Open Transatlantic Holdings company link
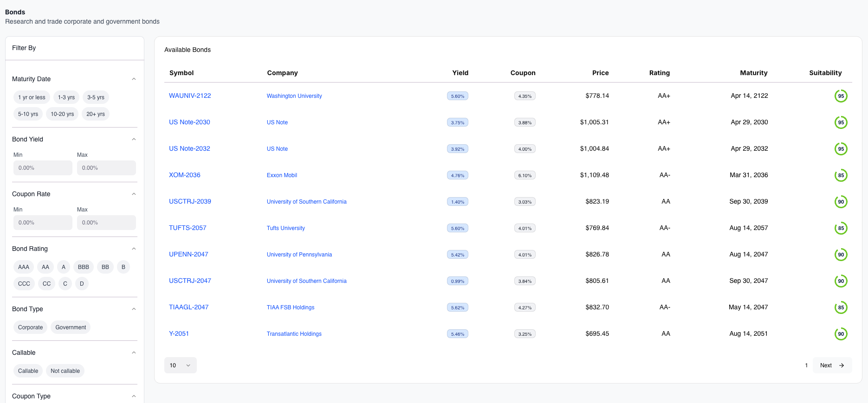The height and width of the screenshot is (403, 868). [x=294, y=334]
